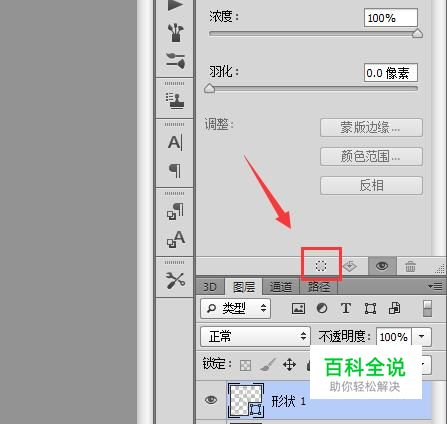Screen dimensions: 447x424
Task: Open the 类型 filter type dropdown
Action: click(235, 308)
